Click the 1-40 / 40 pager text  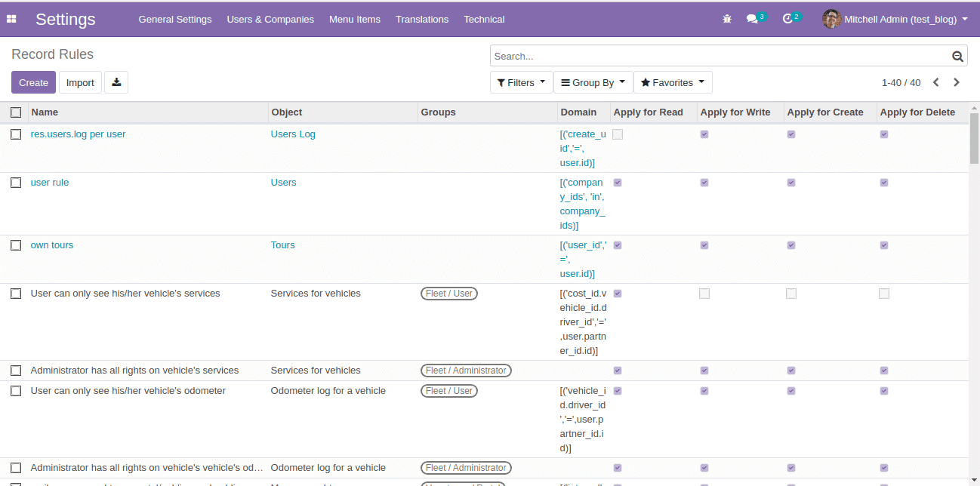click(901, 83)
